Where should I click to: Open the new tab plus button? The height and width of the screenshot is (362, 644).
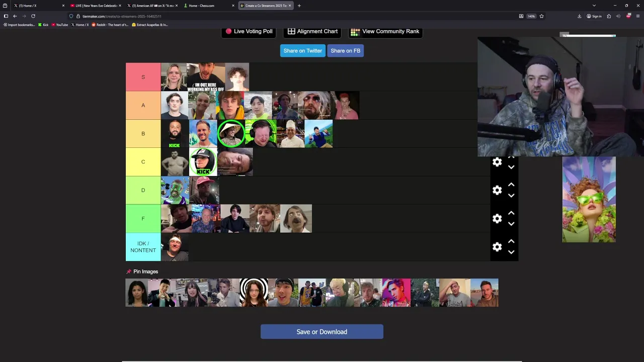pyautogui.click(x=299, y=6)
